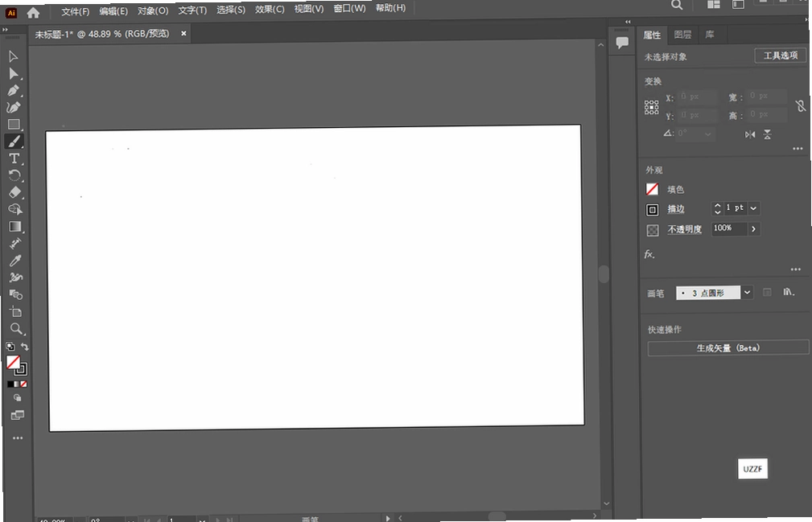
Task: Select the Paintbrush tool
Action: point(14,142)
